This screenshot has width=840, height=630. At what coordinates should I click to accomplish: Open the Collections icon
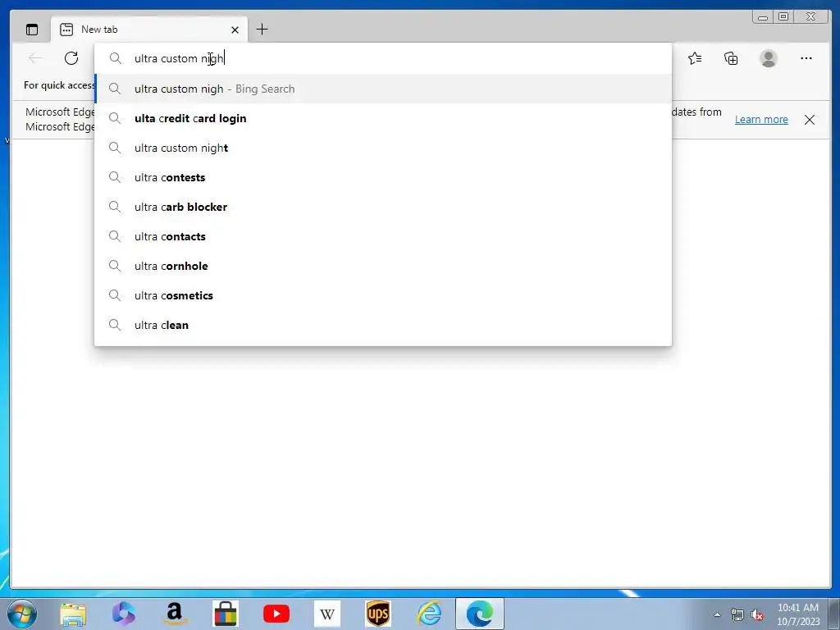click(x=731, y=58)
